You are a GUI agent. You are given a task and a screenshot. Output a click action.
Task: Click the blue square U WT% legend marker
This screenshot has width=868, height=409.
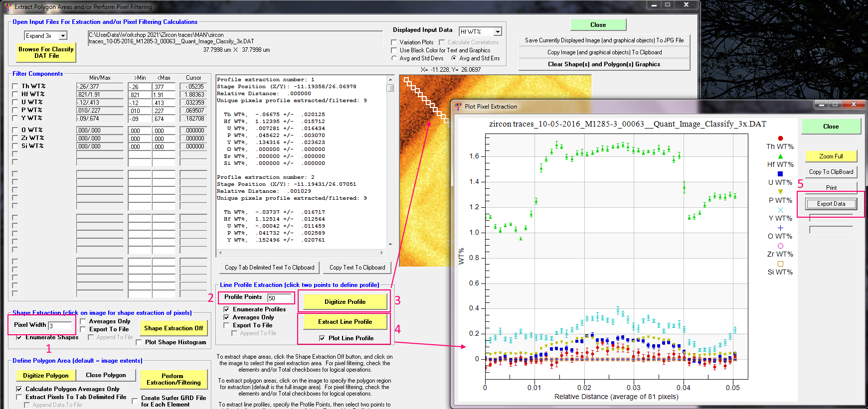point(780,174)
